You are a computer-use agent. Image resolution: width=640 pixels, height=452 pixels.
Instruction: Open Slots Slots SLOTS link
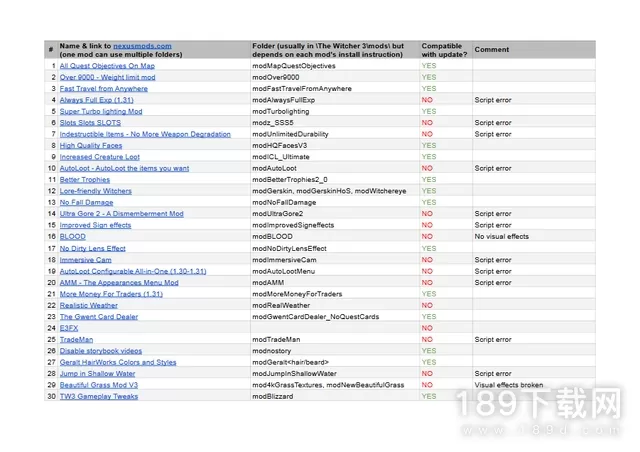pyautogui.click(x=90, y=122)
